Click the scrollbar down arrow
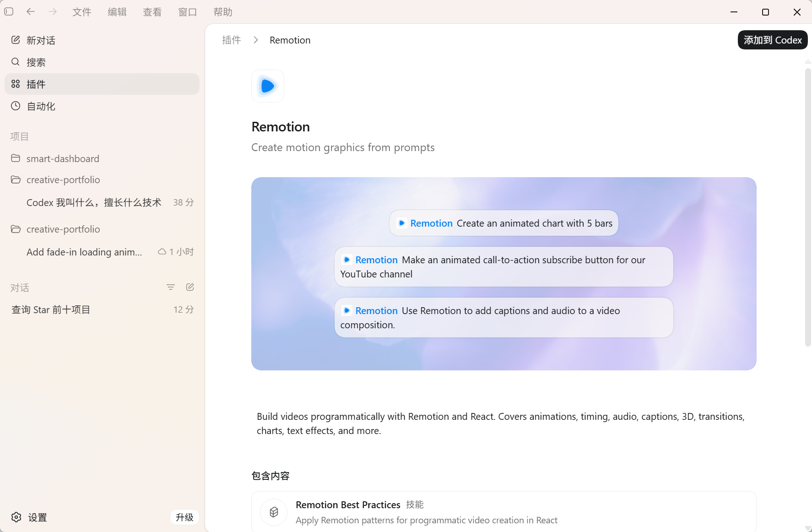The height and width of the screenshot is (532, 812). (x=808, y=528)
